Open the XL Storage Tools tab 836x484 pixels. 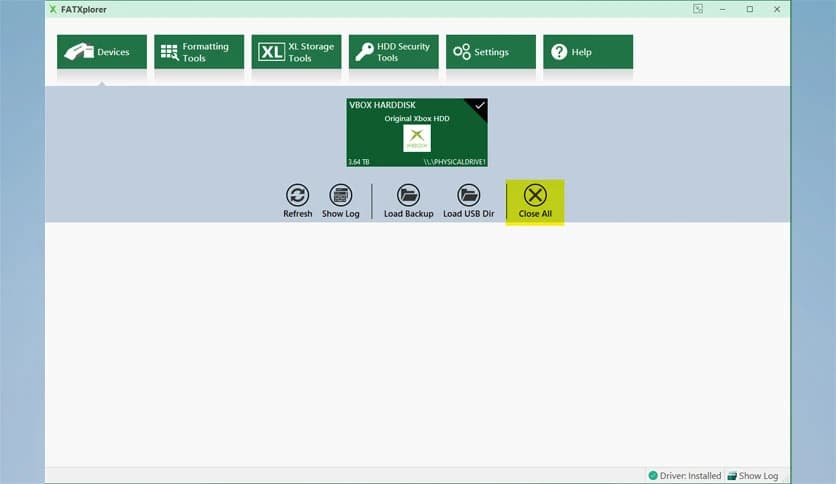(x=296, y=52)
